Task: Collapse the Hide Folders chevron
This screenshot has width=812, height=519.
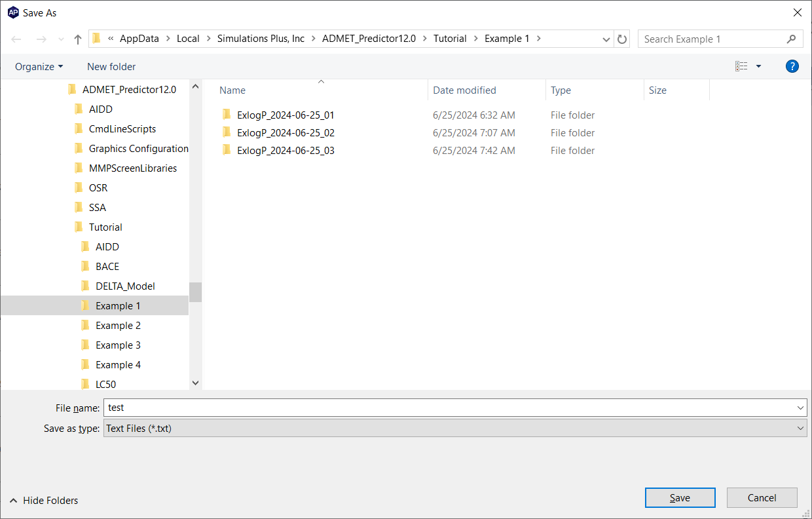Action: [14, 500]
